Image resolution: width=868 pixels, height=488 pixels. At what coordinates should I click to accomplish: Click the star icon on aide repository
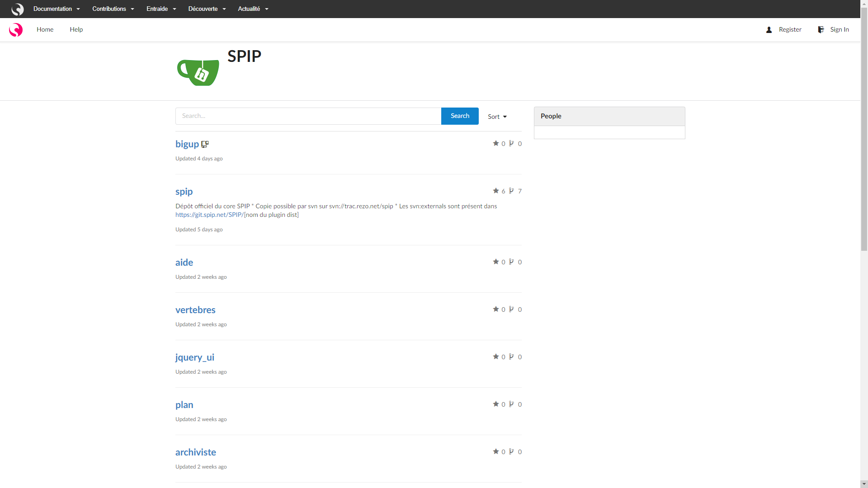496,262
